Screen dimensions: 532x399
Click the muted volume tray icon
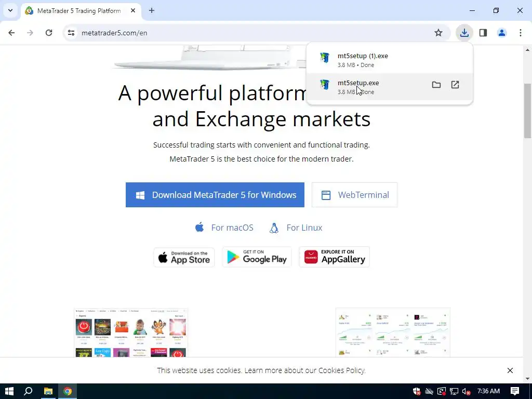[467, 391]
